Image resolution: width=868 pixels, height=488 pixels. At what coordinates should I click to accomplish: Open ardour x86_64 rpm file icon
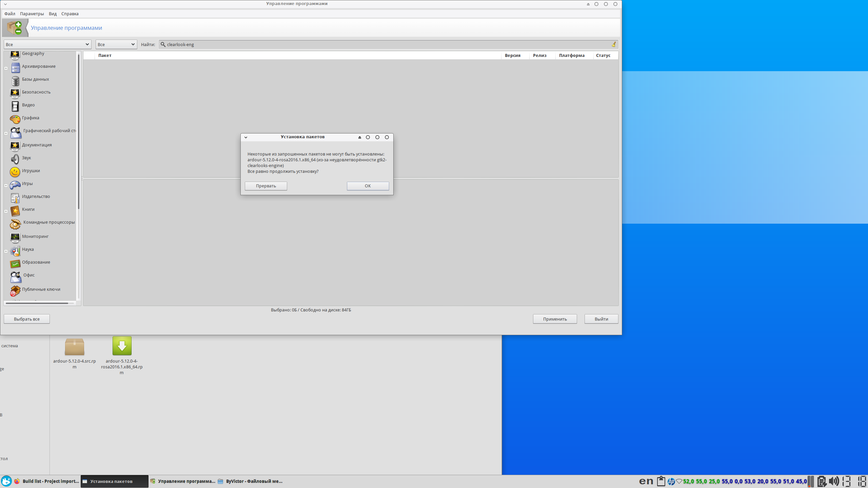coord(122,346)
